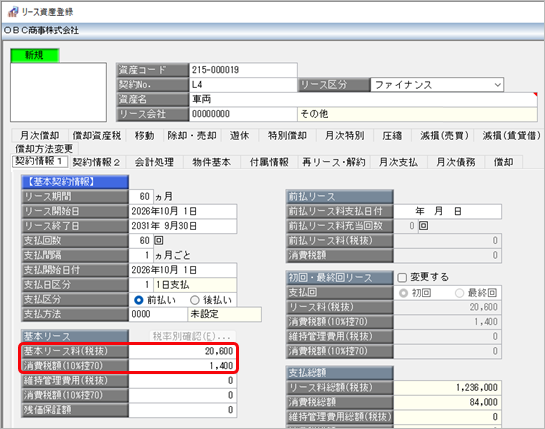
Task: Click the 支払方法 code field 0000
Action: pos(158,314)
